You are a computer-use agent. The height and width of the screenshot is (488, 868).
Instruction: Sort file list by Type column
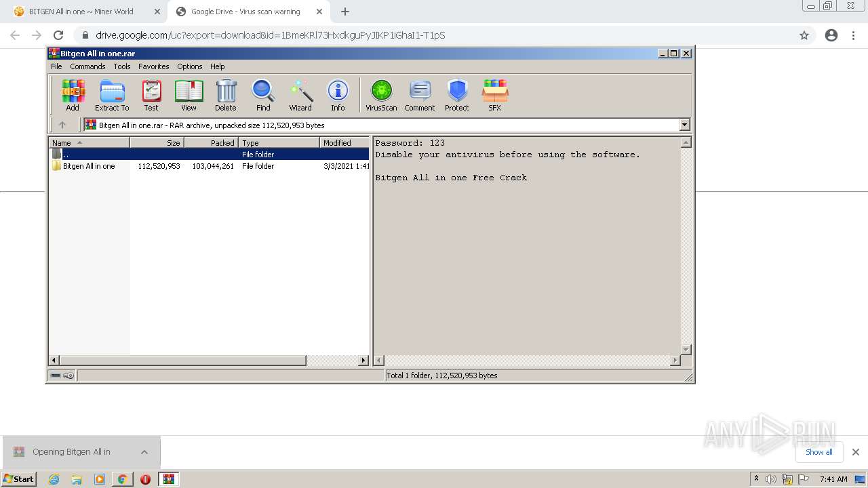click(279, 142)
